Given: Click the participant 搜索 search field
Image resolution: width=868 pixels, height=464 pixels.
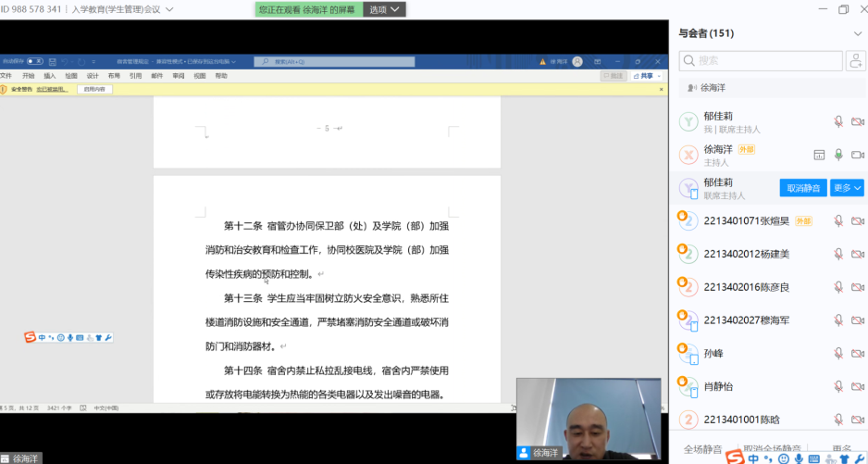Looking at the screenshot, I should point(759,61).
